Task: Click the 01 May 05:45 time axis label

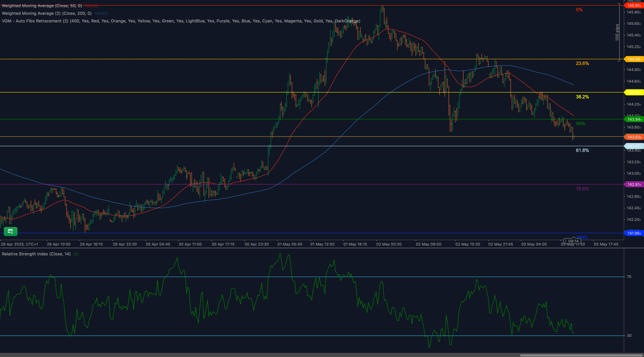Action: [x=290, y=244]
